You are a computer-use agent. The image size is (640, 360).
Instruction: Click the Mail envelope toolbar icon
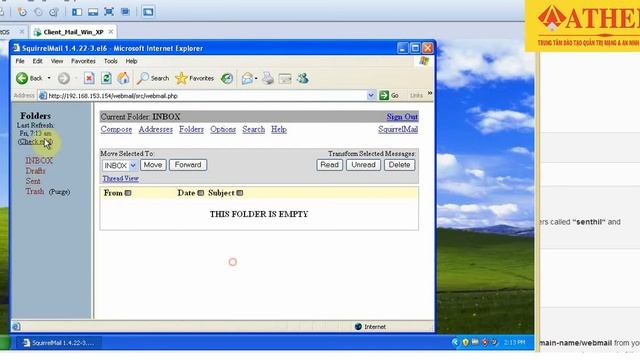click(x=247, y=78)
